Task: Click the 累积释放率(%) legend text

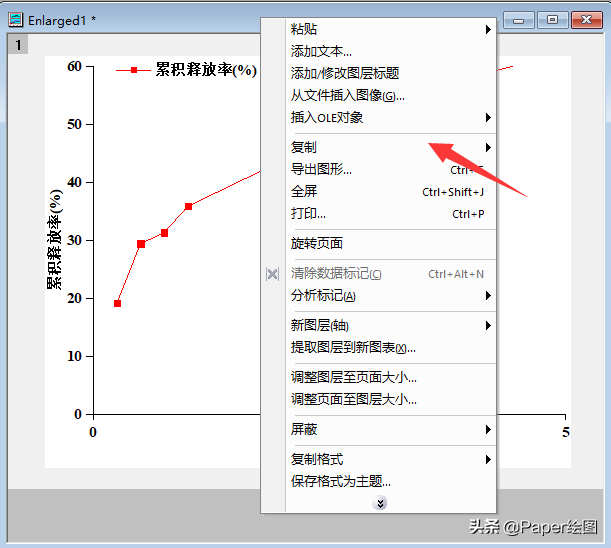Action: [x=206, y=70]
